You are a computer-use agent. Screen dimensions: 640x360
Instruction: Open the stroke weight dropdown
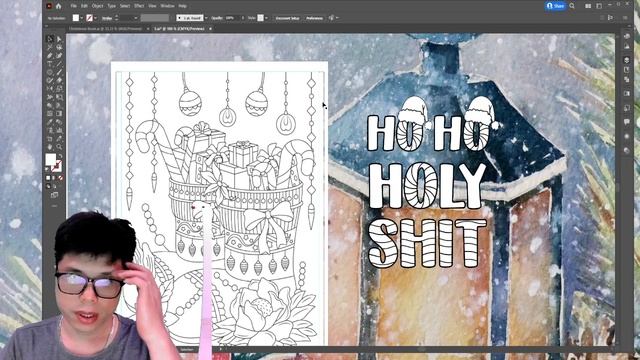(136, 18)
